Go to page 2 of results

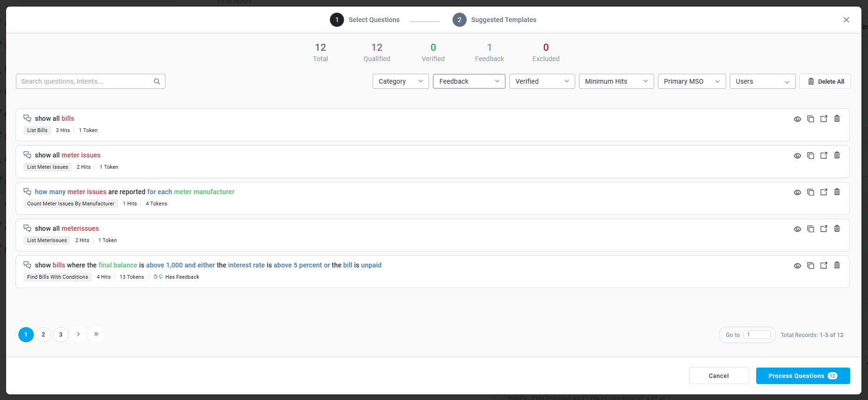pos(43,335)
